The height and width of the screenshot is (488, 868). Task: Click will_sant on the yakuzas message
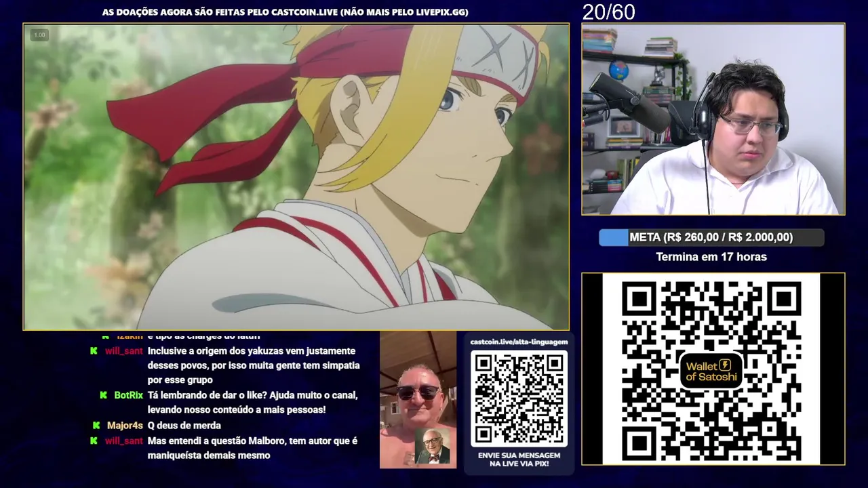(124, 351)
